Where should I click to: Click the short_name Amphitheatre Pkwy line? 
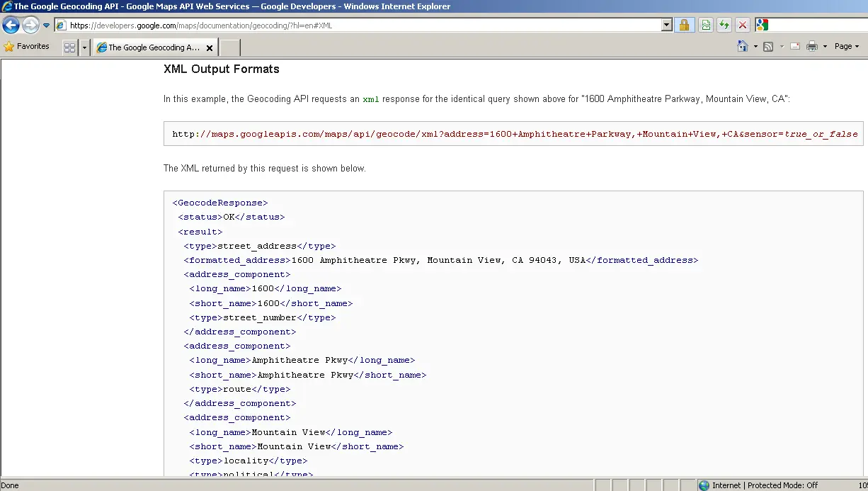pos(308,375)
